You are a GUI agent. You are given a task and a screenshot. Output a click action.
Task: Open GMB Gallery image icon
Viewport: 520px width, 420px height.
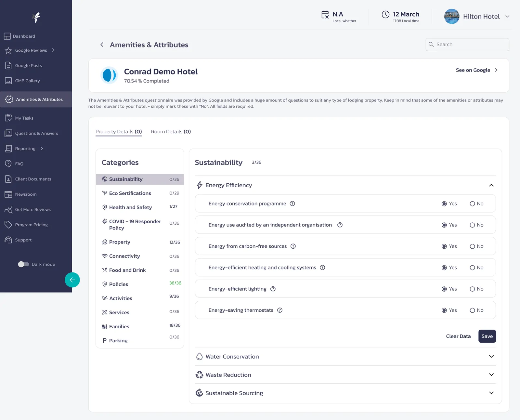click(x=8, y=81)
